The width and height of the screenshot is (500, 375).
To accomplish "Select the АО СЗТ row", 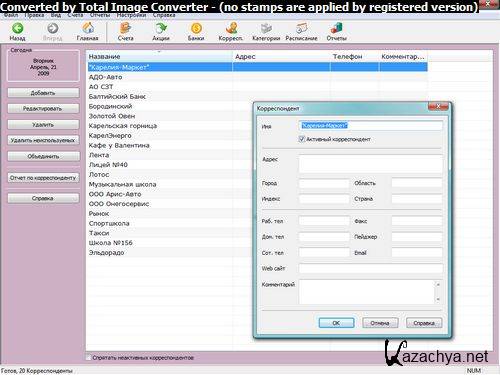I will 257,87.
